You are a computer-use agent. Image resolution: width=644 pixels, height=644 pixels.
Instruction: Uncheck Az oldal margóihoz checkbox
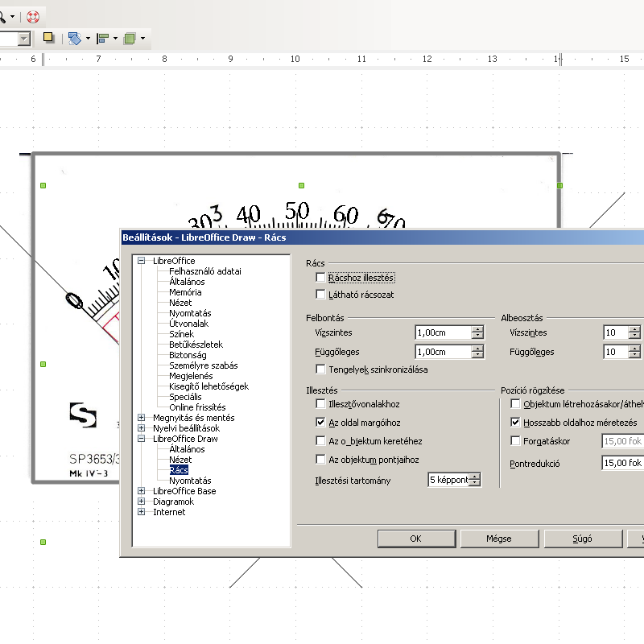pyautogui.click(x=321, y=422)
